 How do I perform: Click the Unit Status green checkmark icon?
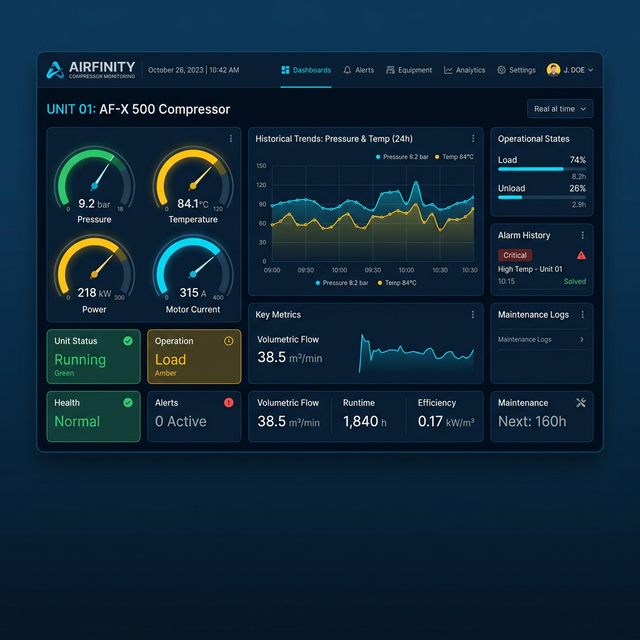128,341
